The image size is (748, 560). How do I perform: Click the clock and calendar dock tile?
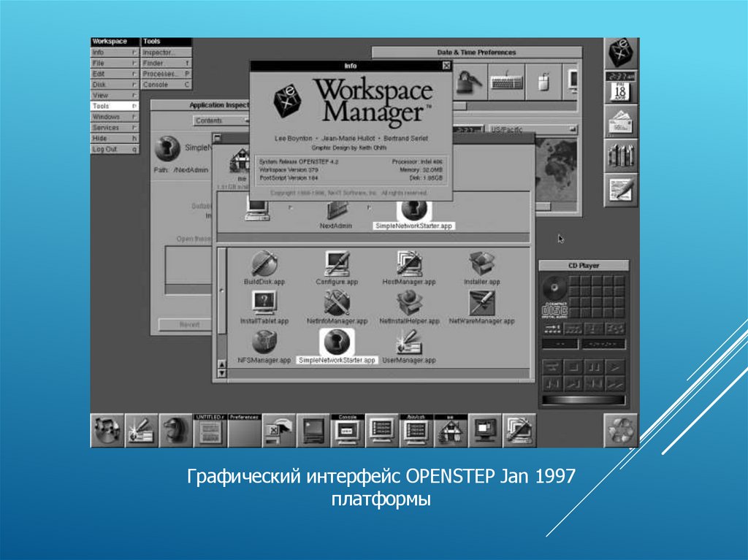coord(621,87)
